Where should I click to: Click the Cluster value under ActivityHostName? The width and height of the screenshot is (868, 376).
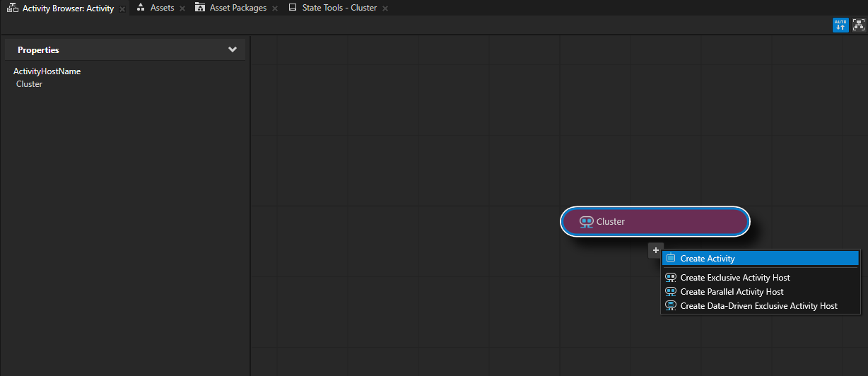(x=29, y=84)
